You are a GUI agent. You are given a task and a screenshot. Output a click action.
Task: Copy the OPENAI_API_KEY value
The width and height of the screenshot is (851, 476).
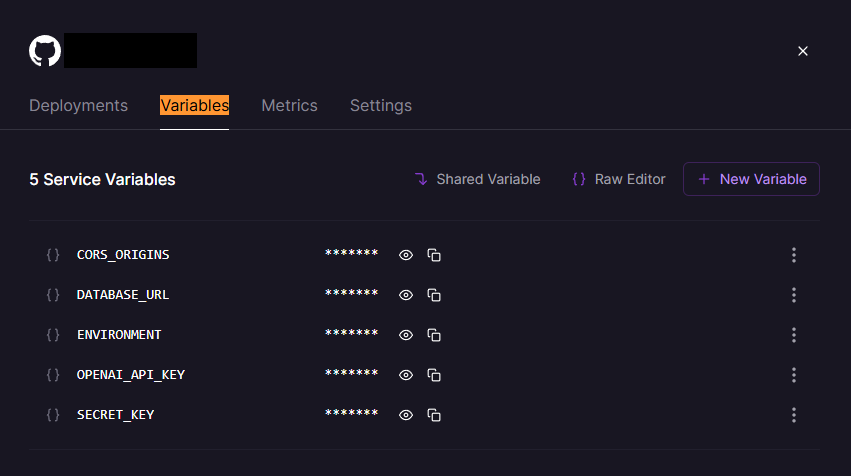434,375
